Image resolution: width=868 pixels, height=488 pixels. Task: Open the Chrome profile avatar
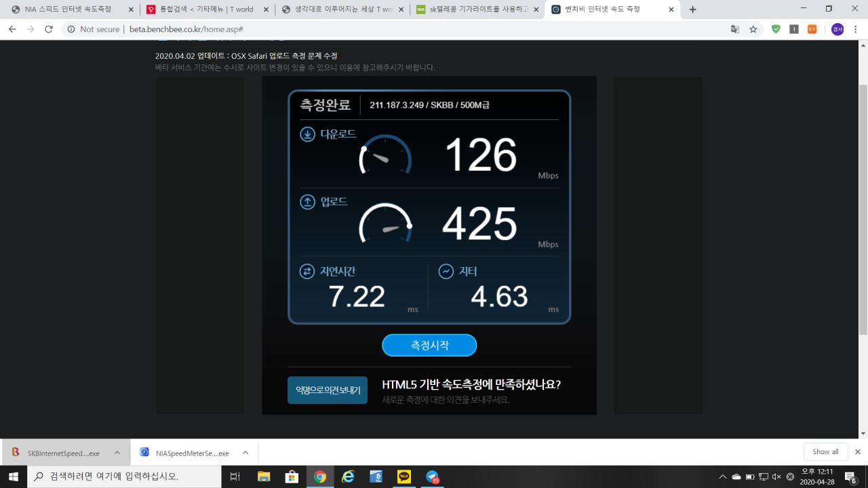[837, 29]
